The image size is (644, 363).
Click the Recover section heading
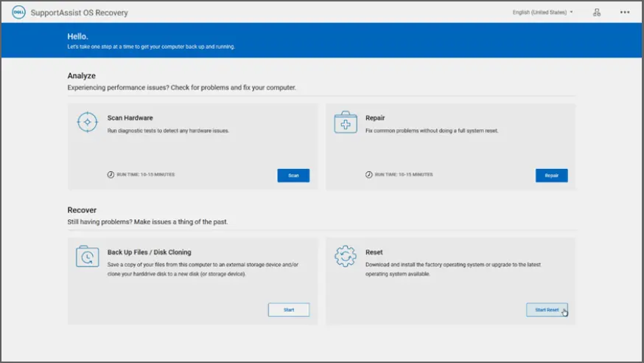point(82,210)
